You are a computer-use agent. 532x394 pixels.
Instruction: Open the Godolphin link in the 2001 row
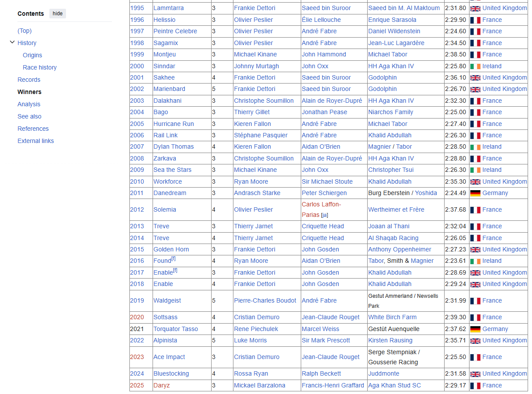point(382,77)
